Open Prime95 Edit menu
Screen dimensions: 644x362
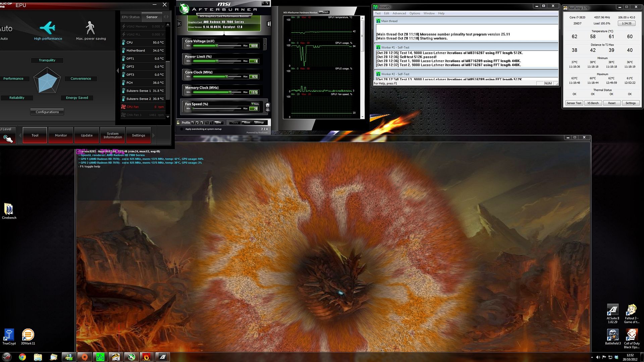click(x=386, y=13)
